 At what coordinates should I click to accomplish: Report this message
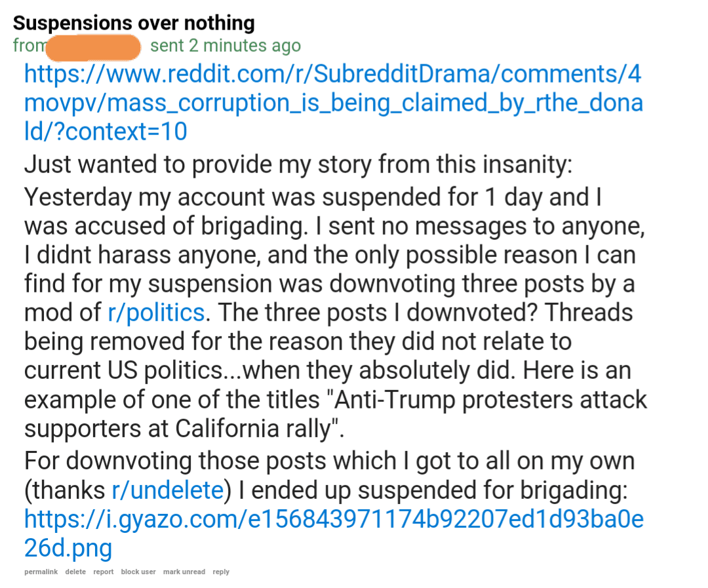coord(104,572)
